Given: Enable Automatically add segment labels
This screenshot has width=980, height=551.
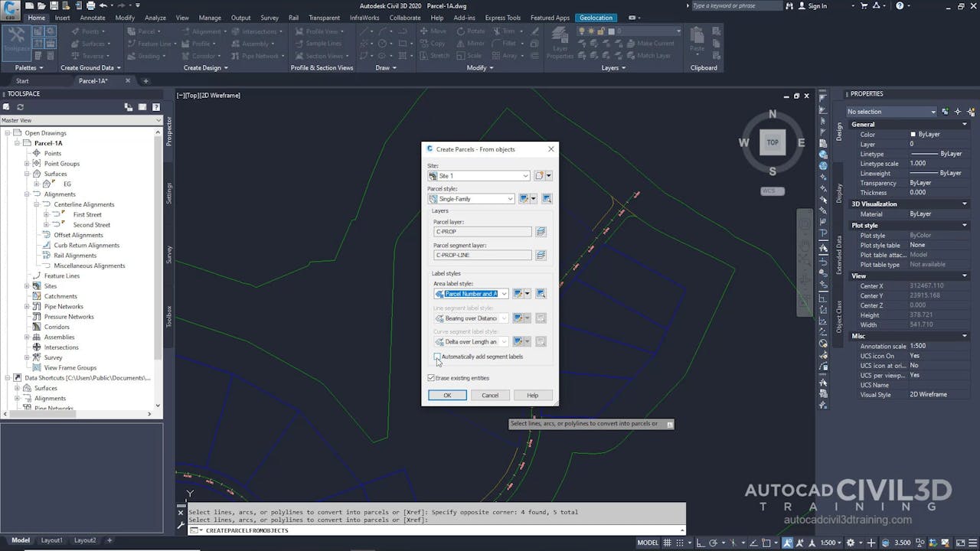Looking at the screenshot, I should pos(437,357).
